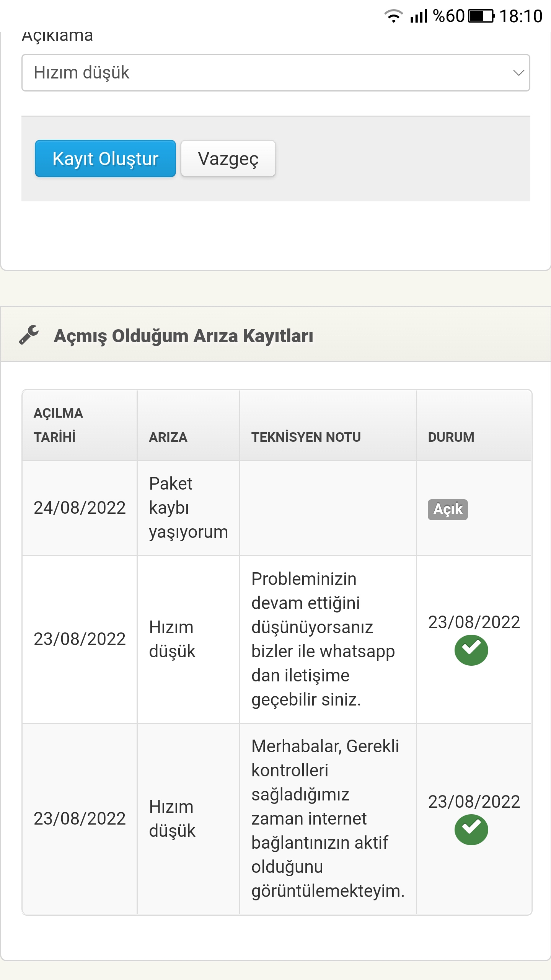Click the 24/08/2022 opening date cell
Screen dimensions: 551x980
80,508
